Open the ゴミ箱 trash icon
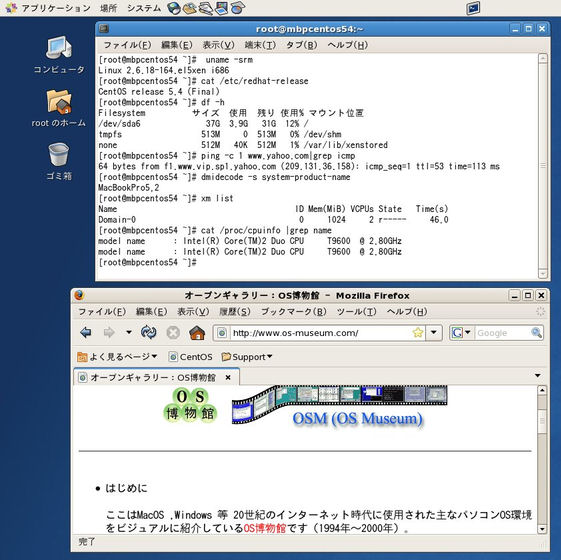This screenshot has width=561, height=560. [x=59, y=161]
